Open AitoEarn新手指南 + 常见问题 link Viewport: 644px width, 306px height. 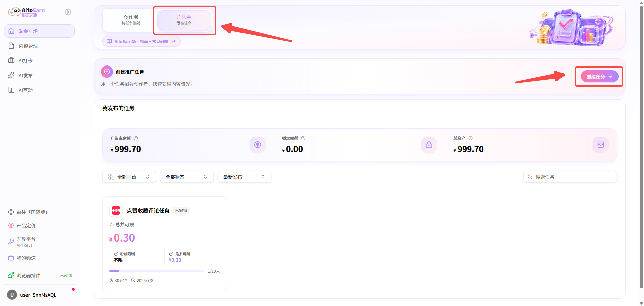tap(141, 41)
